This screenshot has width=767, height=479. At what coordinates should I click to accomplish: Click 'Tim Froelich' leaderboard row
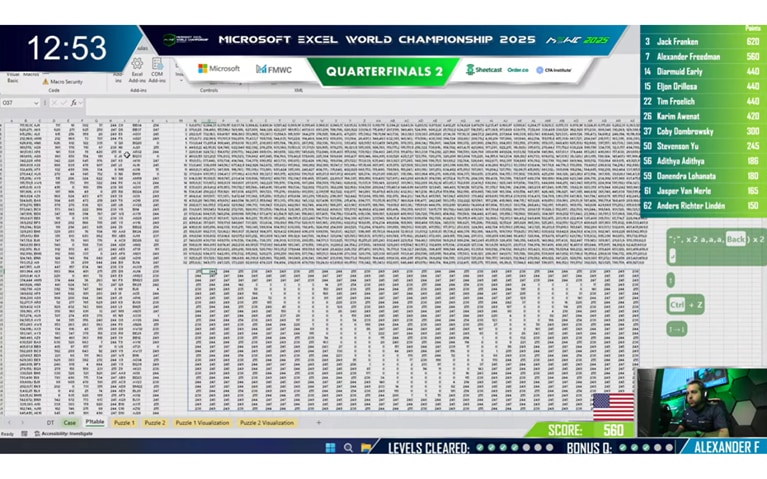(702, 101)
